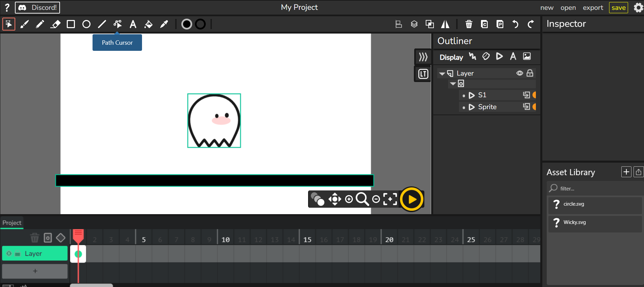The width and height of the screenshot is (644, 287).
Task: Open the fill color swatch
Action: pos(187,24)
